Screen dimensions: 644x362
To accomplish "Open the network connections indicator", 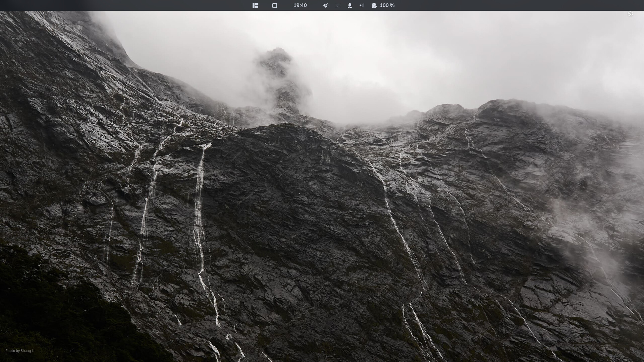I will [338, 5].
